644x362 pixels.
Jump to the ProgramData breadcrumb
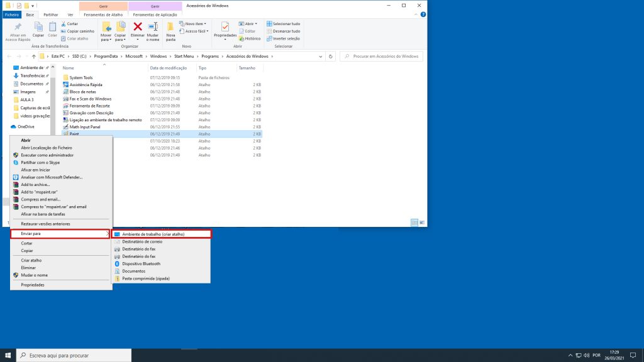click(106, 56)
